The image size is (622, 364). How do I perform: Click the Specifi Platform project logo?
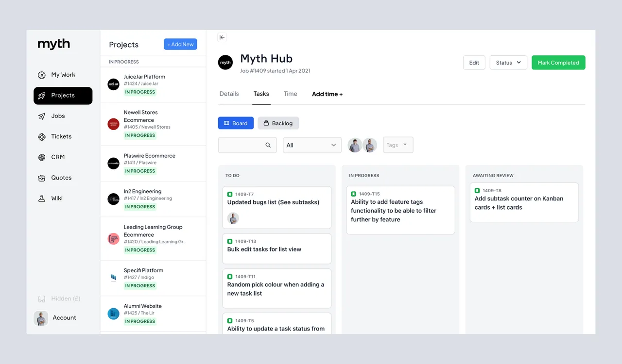pos(113,278)
